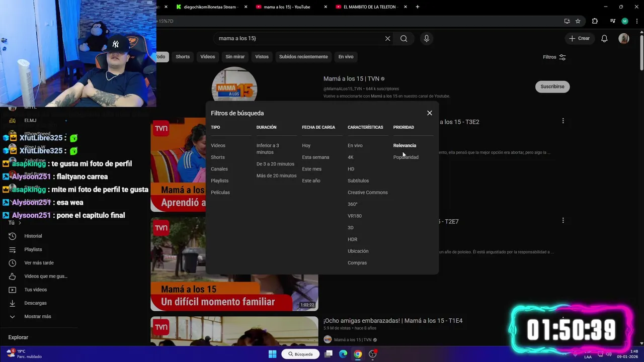Filter by Ubicación feature
644x362 pixels.
pyautogui.click(x=358, y=251)
